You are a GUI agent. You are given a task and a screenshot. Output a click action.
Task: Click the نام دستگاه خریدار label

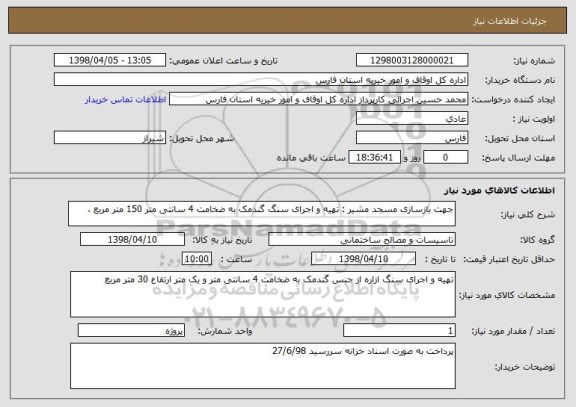(520, 80)
